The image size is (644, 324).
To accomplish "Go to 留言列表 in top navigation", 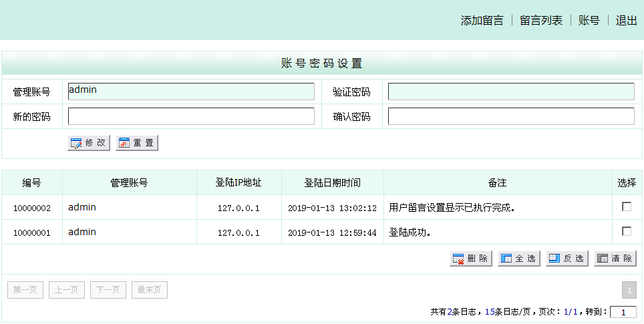I will (541, 21).
